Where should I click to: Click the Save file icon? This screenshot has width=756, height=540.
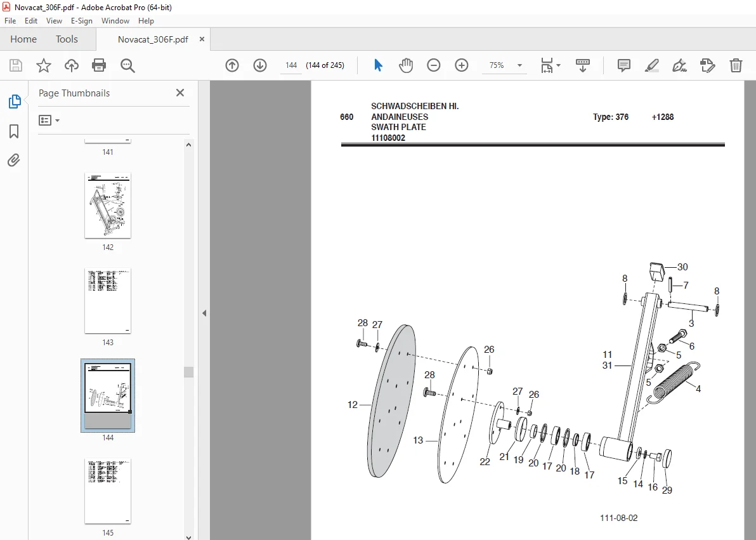point(16,65)
